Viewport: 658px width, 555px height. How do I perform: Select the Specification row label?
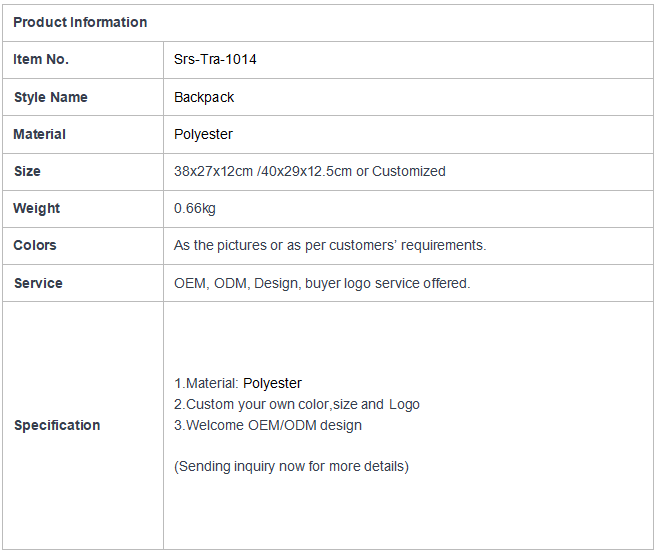57,425
